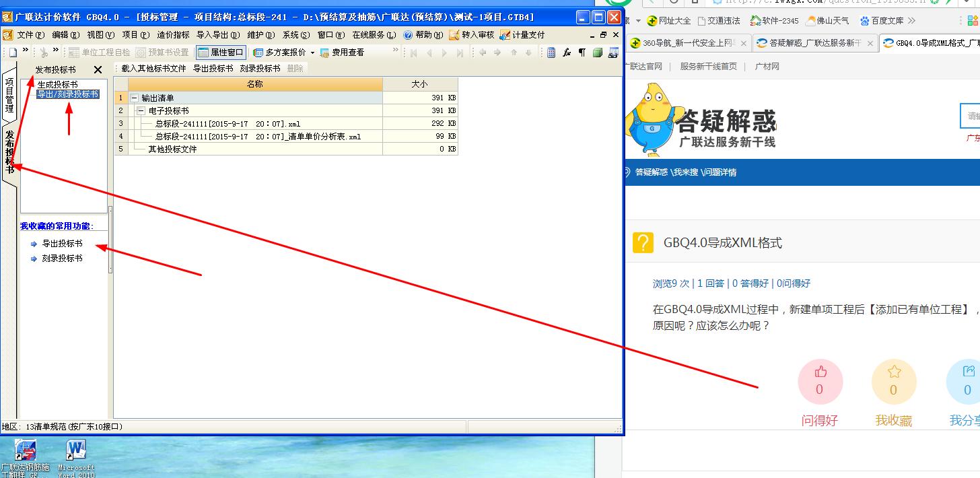The image size is (980, 478).
Task: Open the 维护(D) menu
Action: point(261,35)
